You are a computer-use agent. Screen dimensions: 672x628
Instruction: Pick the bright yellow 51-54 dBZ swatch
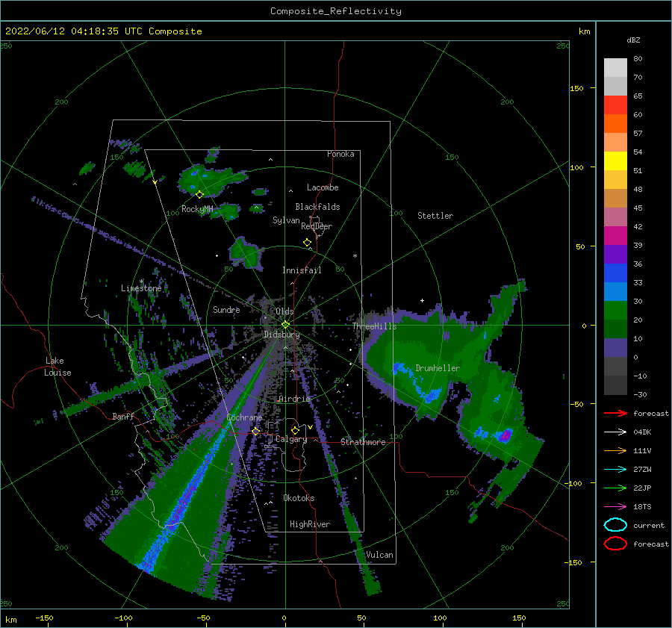615,161
